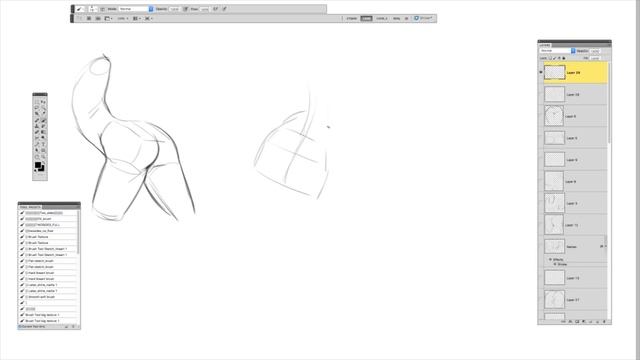Lock transparent pixels in Layers panel

coord(550,58)
